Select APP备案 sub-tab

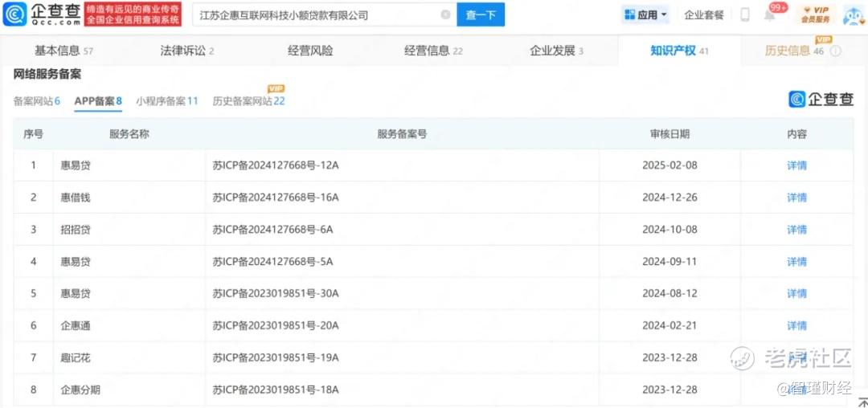click(98, 101)
